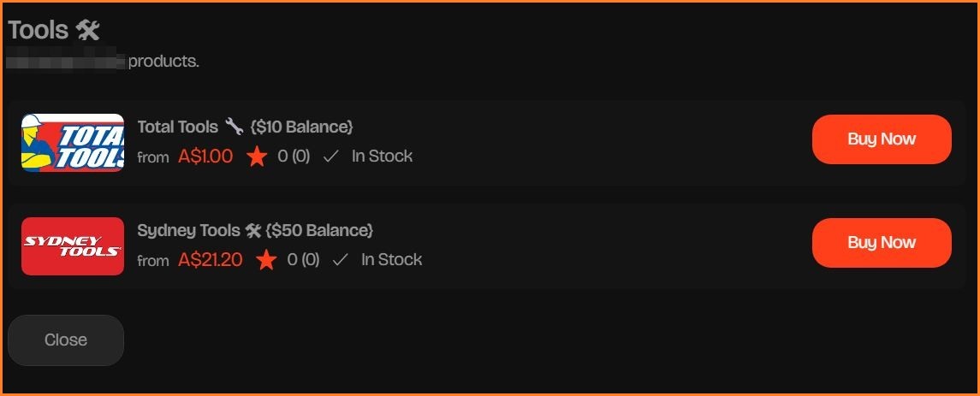
Task: Click the 0 (0) rating count for Total Tools
Action: click(x=294, y=157)
